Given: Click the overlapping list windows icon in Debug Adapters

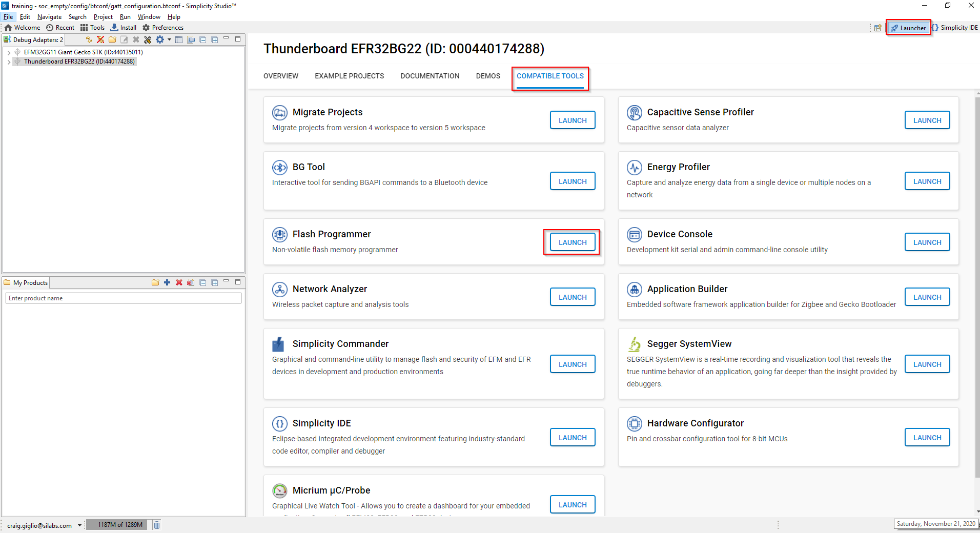Looking at the screenshot, I should click(x=191, y=39).
